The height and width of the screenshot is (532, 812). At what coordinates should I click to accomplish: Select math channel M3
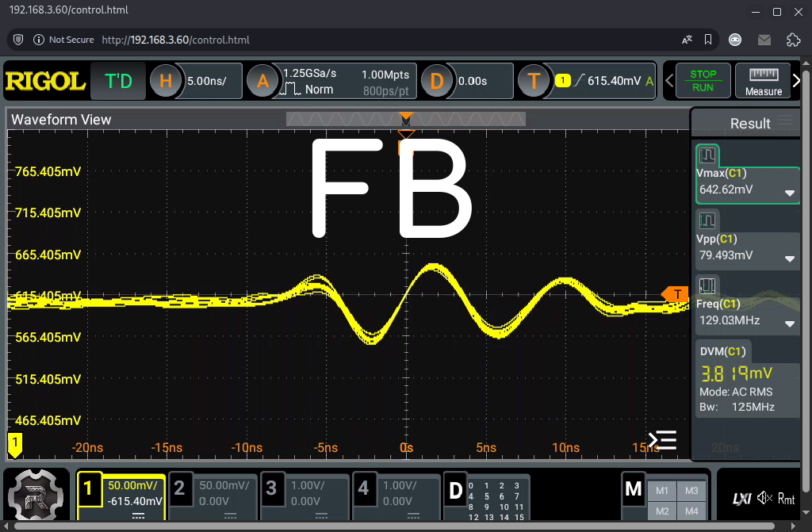click(x=691, y=491)
